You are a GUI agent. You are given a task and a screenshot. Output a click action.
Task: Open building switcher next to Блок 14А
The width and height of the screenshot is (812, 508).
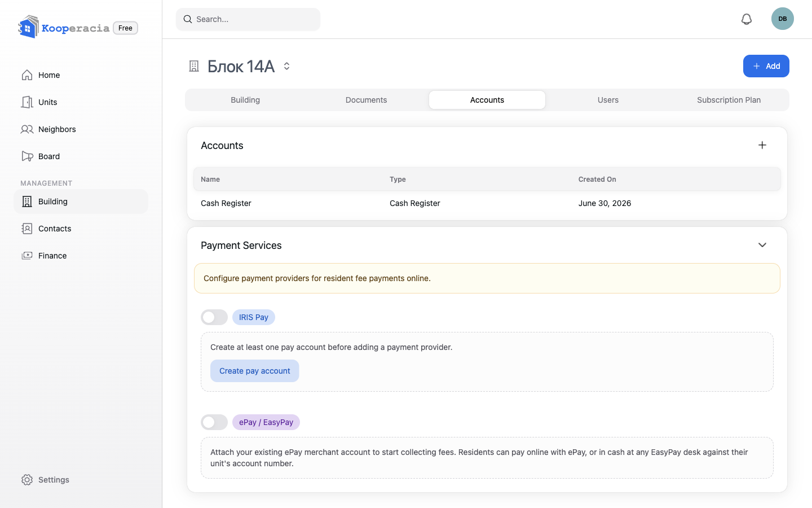[286, 66]
